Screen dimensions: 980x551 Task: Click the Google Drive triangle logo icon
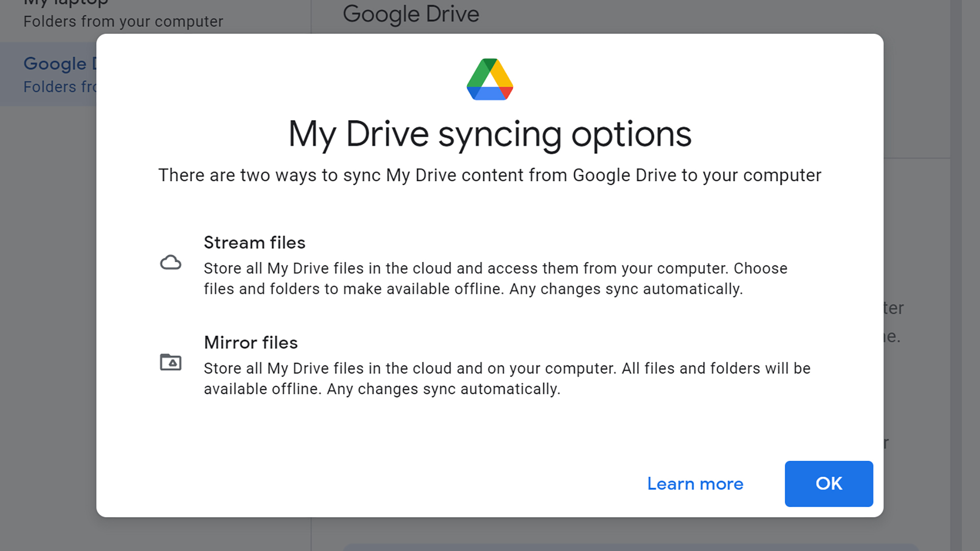tap(490, 79)
